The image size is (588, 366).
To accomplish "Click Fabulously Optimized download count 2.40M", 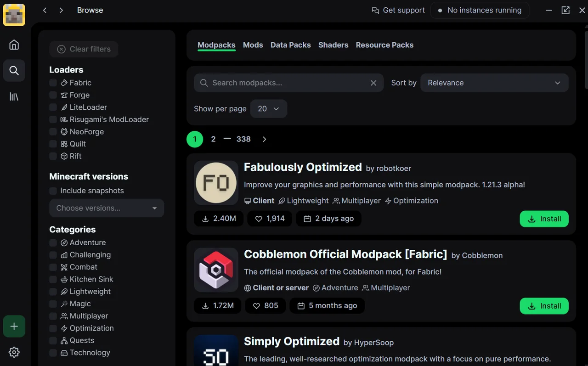I will (219, 219).
